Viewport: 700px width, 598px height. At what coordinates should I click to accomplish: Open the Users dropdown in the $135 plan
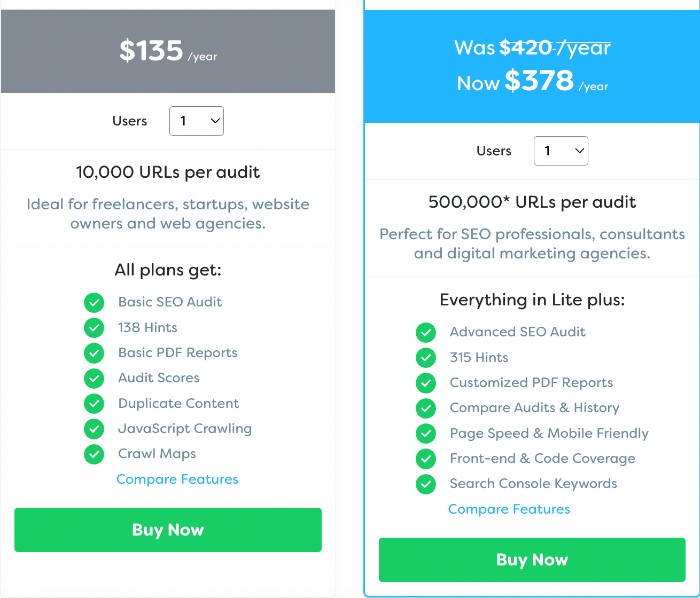point(196,121)
